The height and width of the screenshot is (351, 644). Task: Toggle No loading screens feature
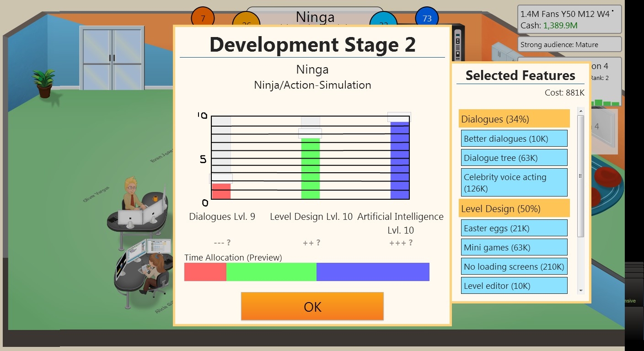tap(514, 266)
